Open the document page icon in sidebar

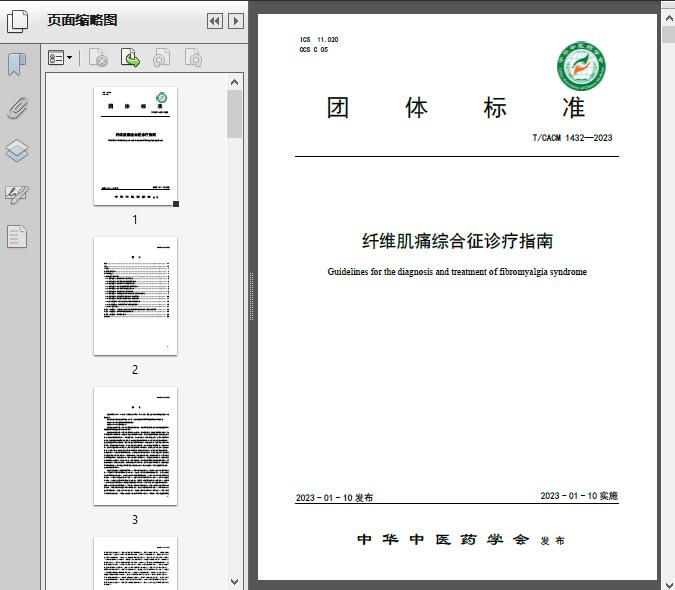[x=17, y=236]
